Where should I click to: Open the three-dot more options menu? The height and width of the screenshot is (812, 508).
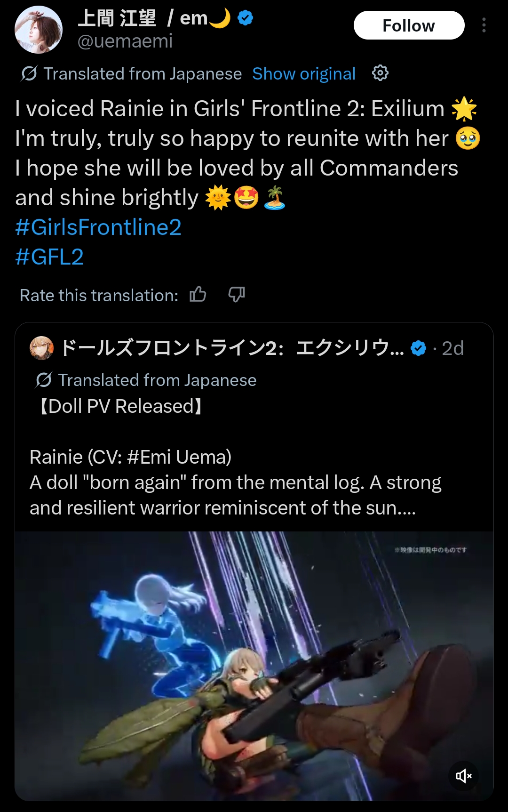click(484, 25)
